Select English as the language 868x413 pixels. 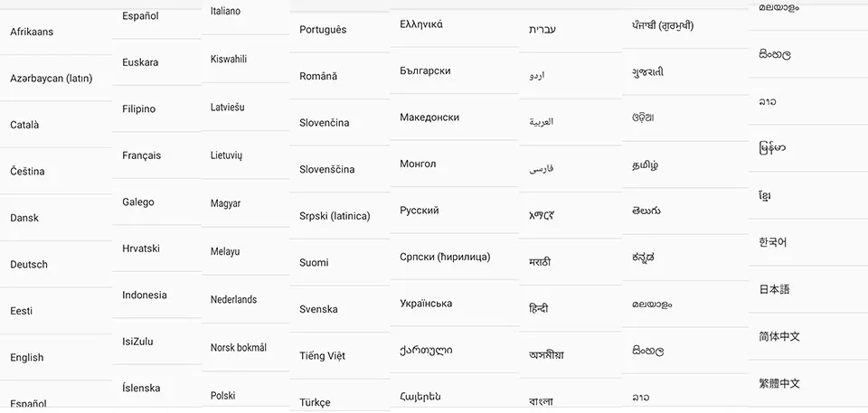[x=55, y=357]
